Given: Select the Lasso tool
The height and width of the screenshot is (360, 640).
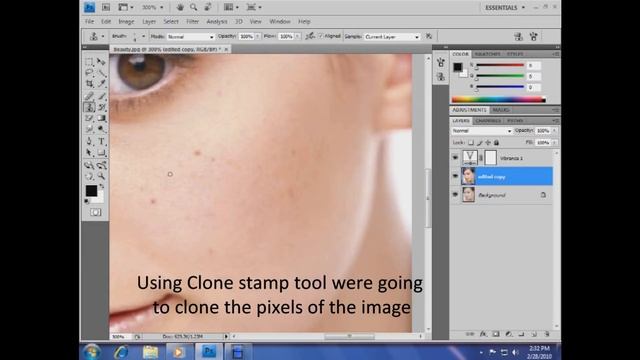Looking at the screenshot, I should point(89,73).
